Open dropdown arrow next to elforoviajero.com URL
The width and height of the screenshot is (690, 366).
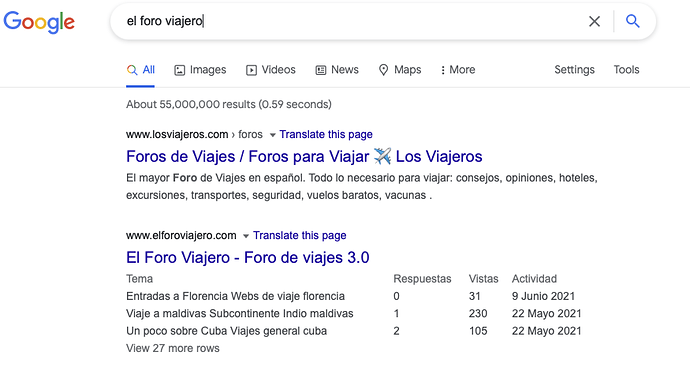click(x=246, y=236)
